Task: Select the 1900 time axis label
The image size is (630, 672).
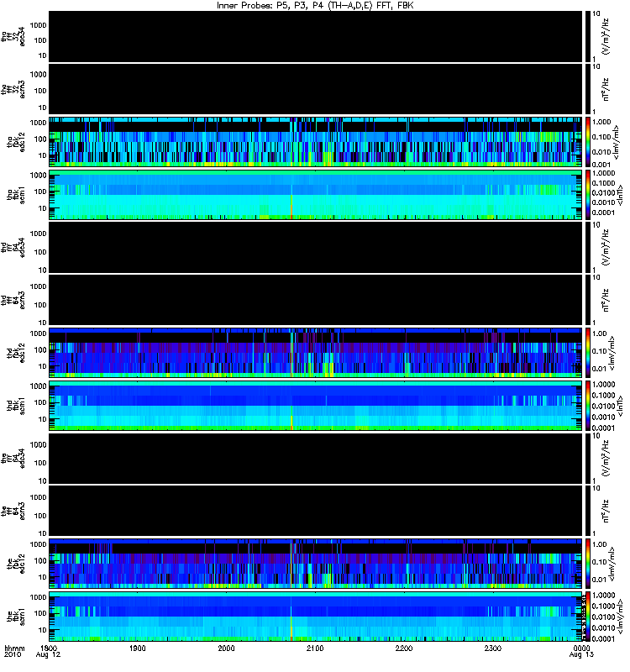Action: click(x=138, y=648)
